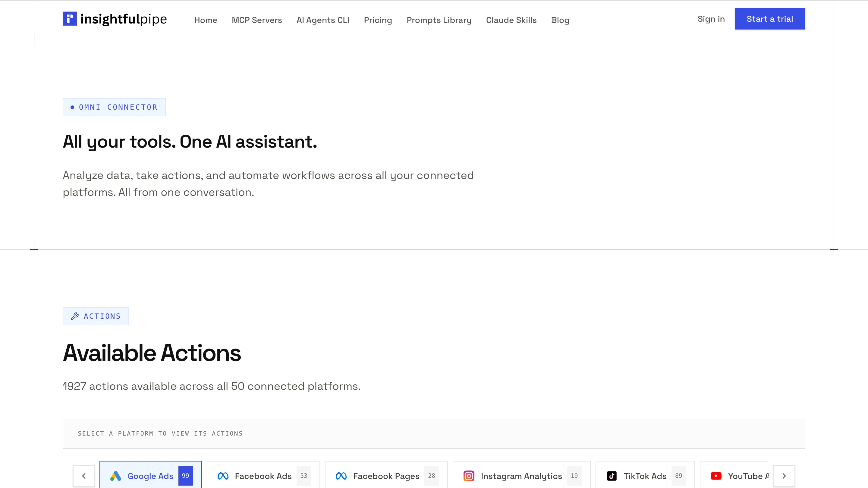Screen dimensions: 868x488
Task: Click Sign in
Action: coord(711,19)
